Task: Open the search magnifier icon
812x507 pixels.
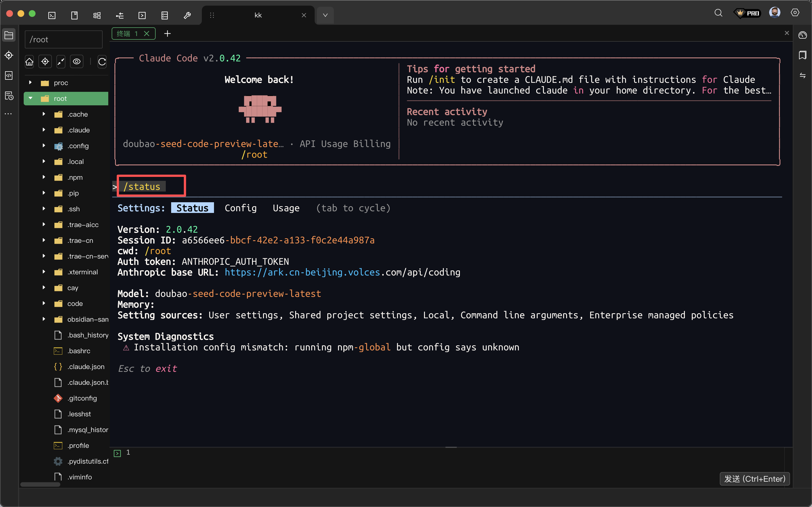Action: pyautogui.click(x=718, y=13)
